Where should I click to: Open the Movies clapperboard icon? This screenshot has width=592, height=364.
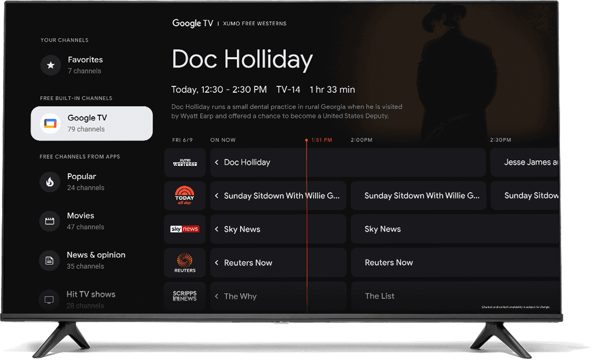[x=49, y=221]
